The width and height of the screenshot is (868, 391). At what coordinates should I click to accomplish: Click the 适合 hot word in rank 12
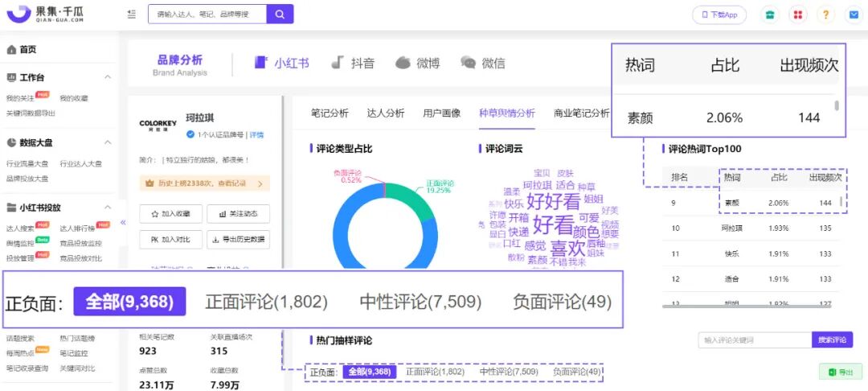pyautogui.click(x=732, y=279)
